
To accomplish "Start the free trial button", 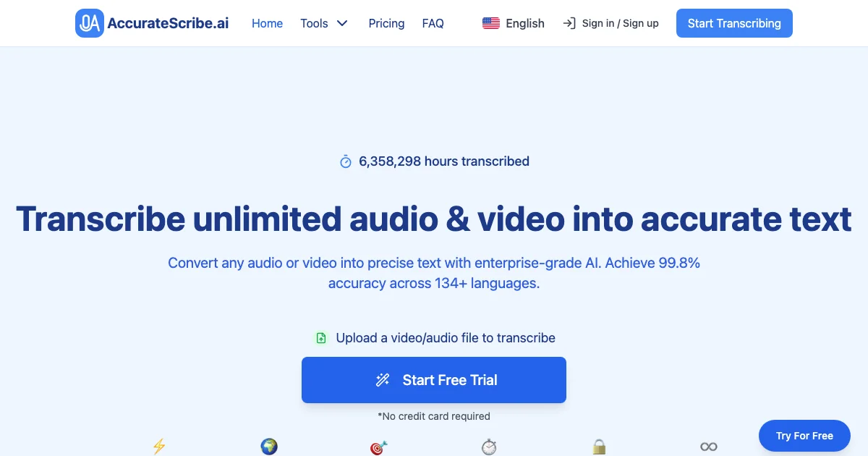I will tap(434, 380).
